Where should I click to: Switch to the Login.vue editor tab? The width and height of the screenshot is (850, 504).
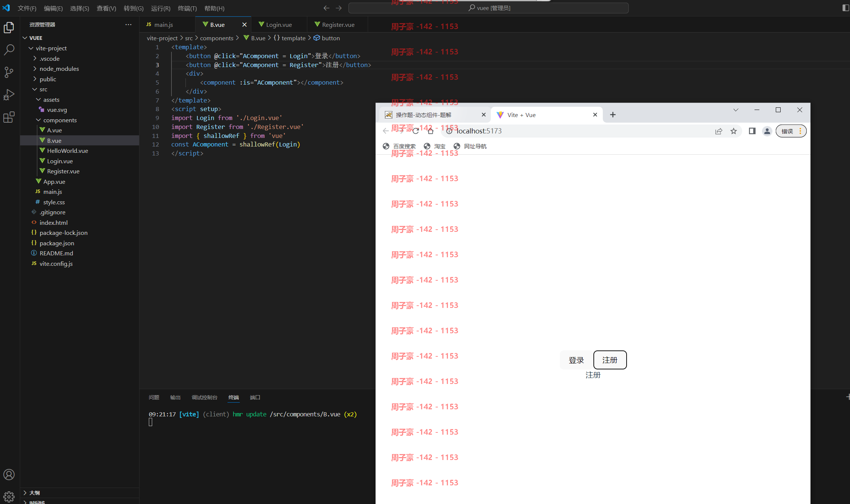(x=279, y=25)
